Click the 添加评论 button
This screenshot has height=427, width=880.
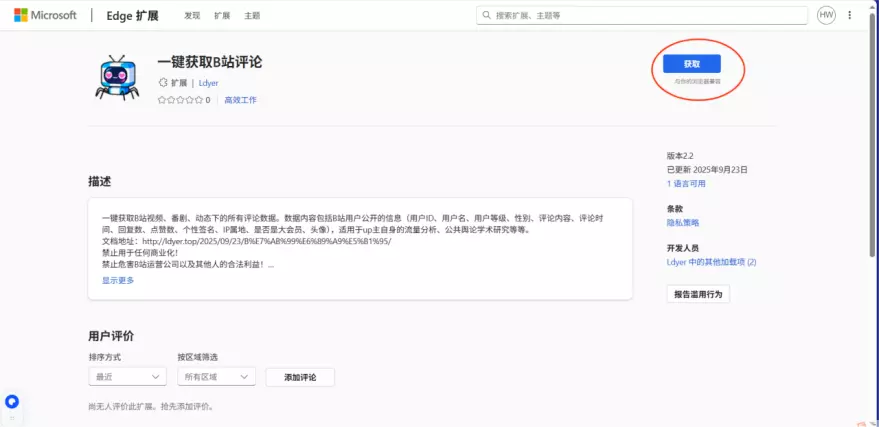(300, 377)
